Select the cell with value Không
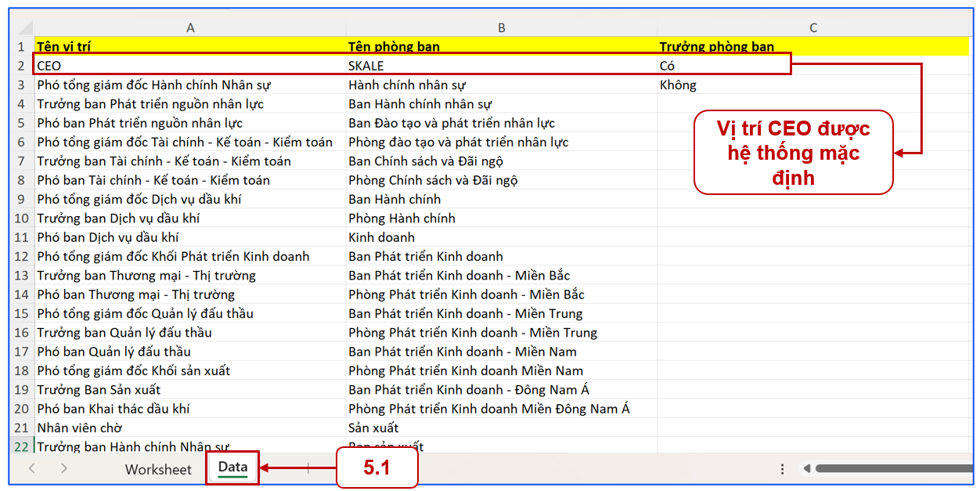Viewport: 980px width, 491px height. (x=813, y=85)
